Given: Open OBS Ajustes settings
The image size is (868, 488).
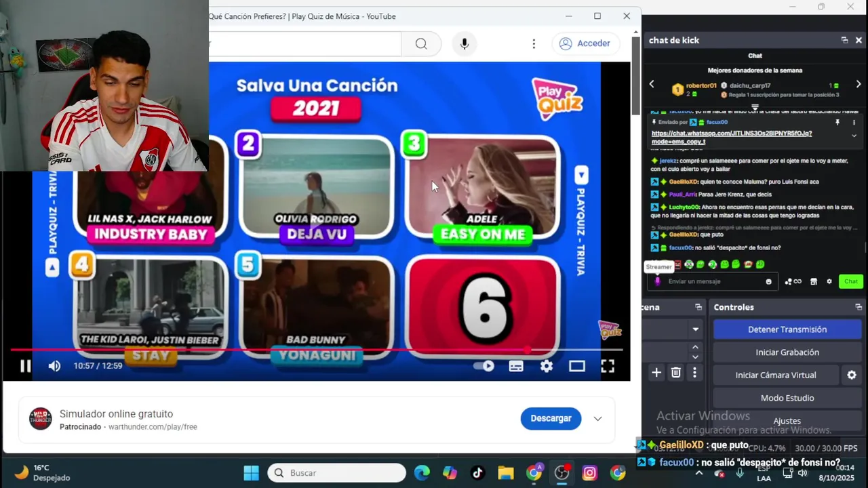Looking at the screenshot, I should tap(787, 421).
